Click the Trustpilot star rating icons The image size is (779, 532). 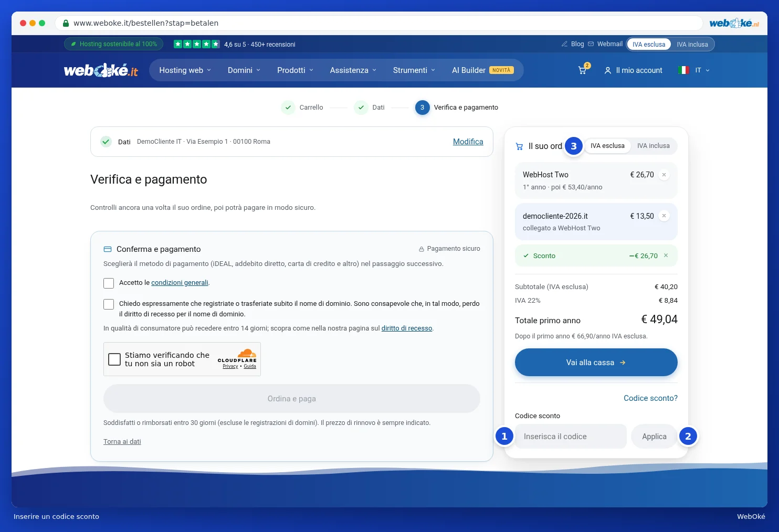(x=197, y=44)
